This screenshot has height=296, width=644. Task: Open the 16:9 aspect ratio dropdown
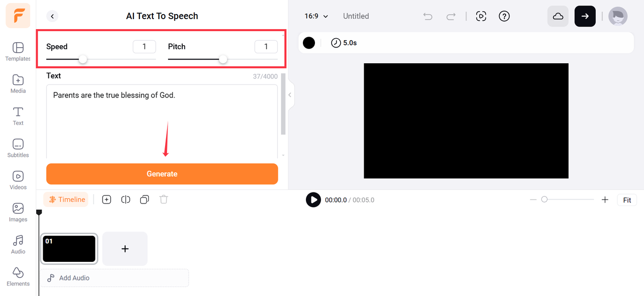coord(316,16)
